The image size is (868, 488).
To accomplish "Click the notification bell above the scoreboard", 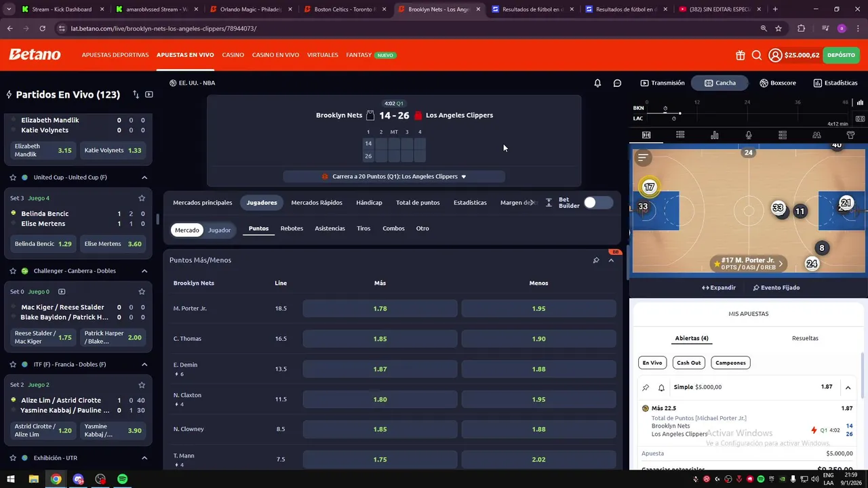I will [x=597, y=83].
